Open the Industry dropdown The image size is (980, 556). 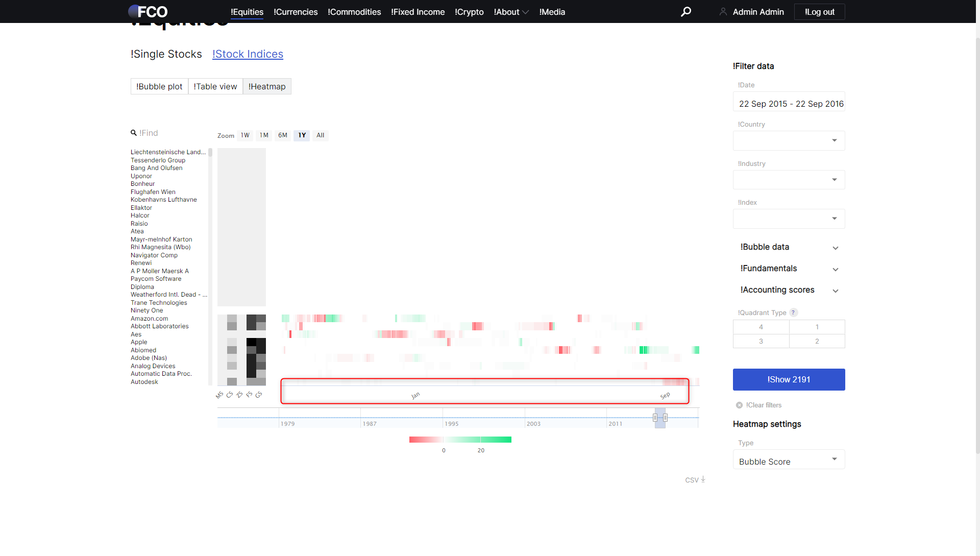click(789, 180)
